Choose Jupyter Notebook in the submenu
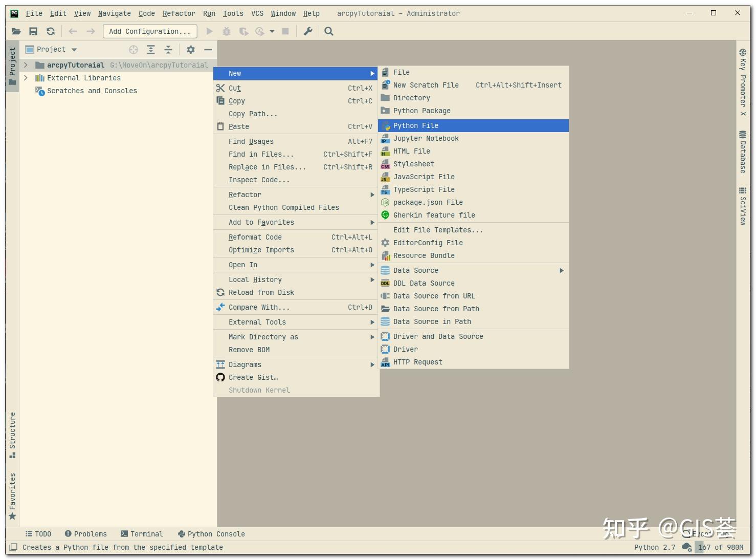This screenshot has height=560, width=756. click(x=474, y=138)
